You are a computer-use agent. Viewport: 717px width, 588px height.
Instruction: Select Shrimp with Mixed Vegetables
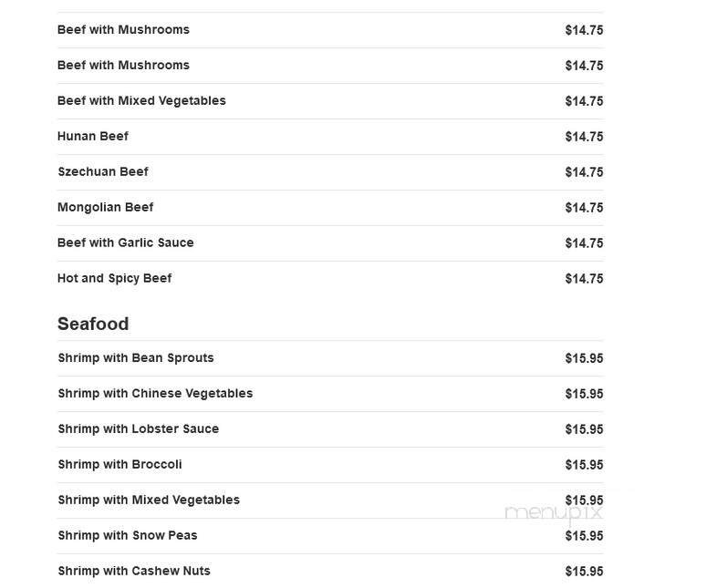coord(149,500)
